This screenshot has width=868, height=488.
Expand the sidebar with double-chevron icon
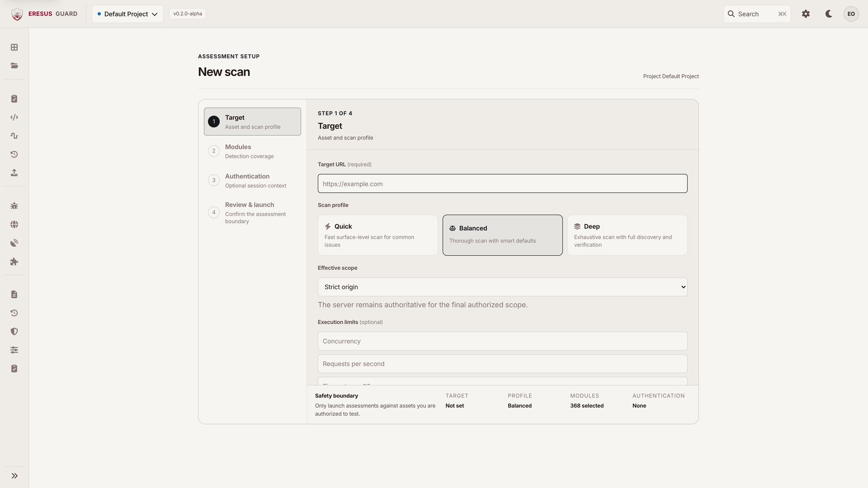tap(14, 476)
